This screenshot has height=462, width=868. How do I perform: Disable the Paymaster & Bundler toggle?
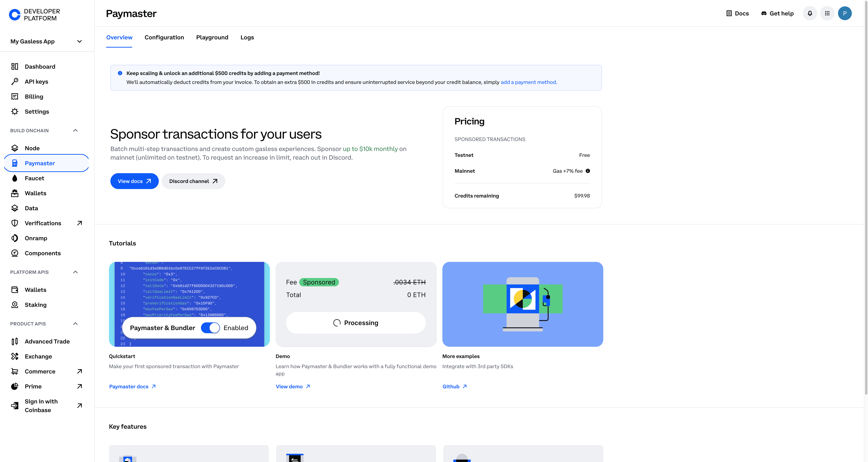click(211, 327)
